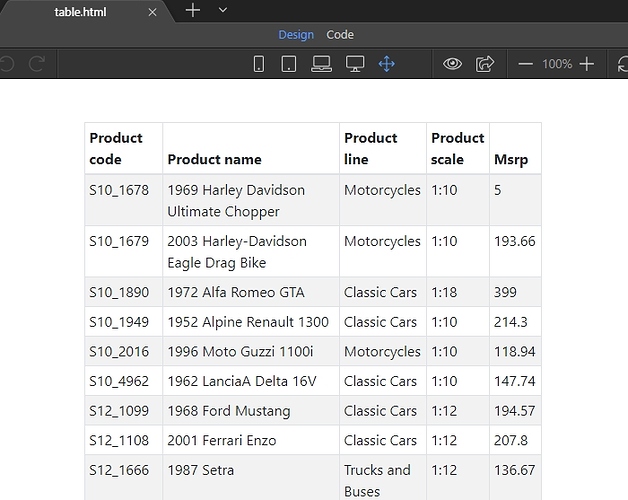The width and height of the screenshot is (628, 500).
Task: Select the mobile phone viewport icon
Action: pos(259,64)
